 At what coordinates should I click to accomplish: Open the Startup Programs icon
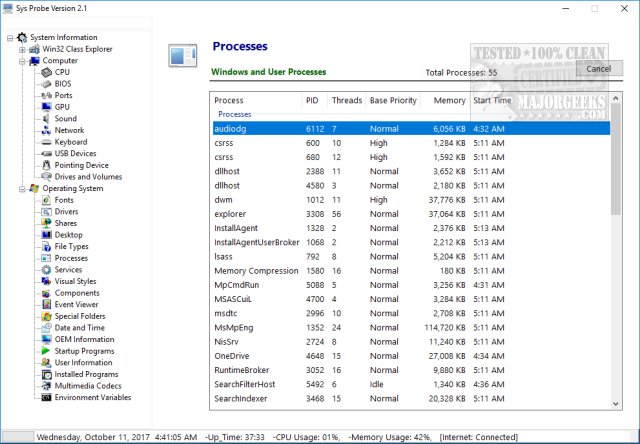point(46,351)
